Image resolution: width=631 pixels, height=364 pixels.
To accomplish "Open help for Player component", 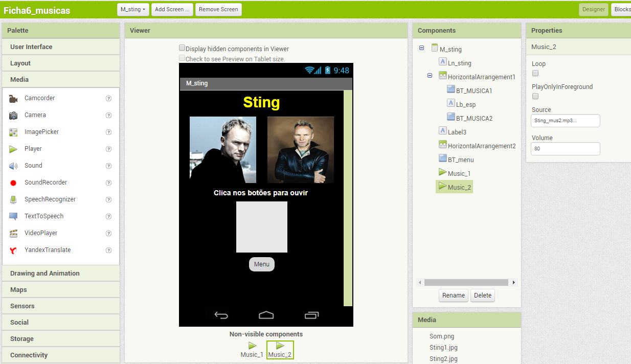I will point(108,149).
